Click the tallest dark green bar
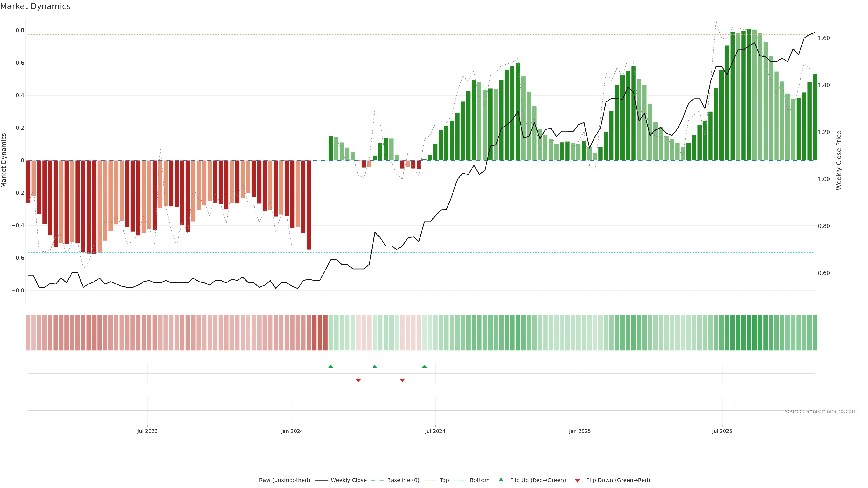The height and width of the screenshot is (488, 868). coord(749,94)
